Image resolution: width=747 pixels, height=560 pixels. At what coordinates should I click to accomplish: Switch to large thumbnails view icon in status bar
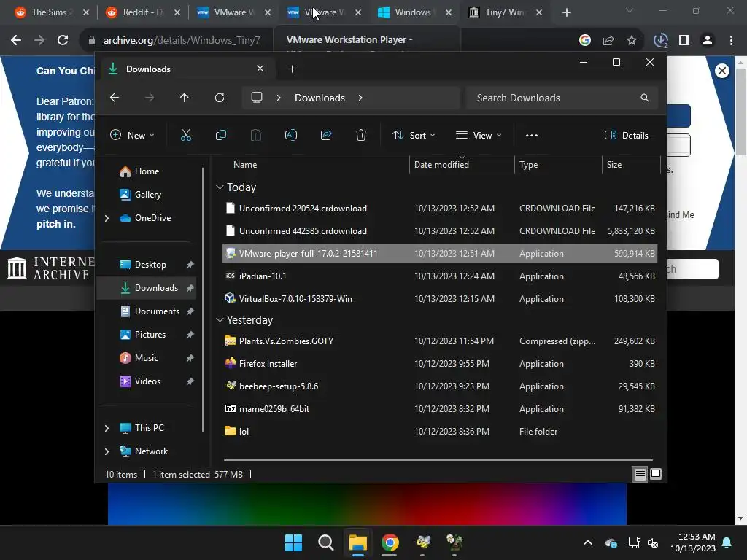tap(656, 474)
